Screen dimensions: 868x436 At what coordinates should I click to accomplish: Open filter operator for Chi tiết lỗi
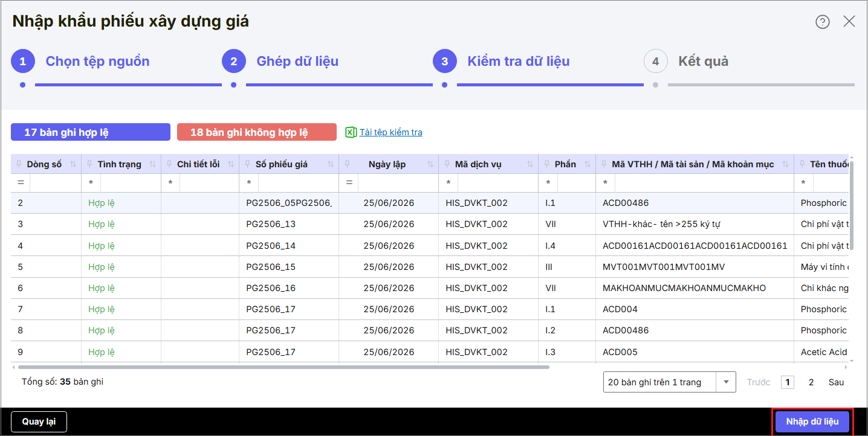pyautogui.click(x=170, y=182)
